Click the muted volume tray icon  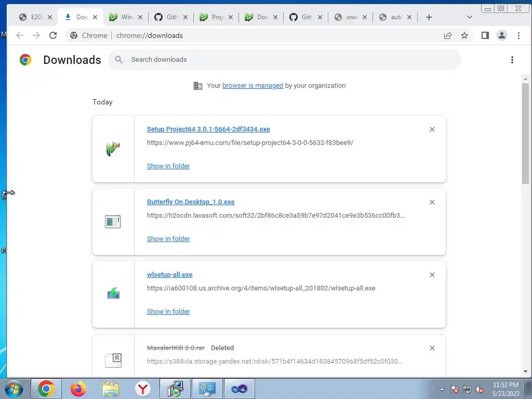(480, 389)
